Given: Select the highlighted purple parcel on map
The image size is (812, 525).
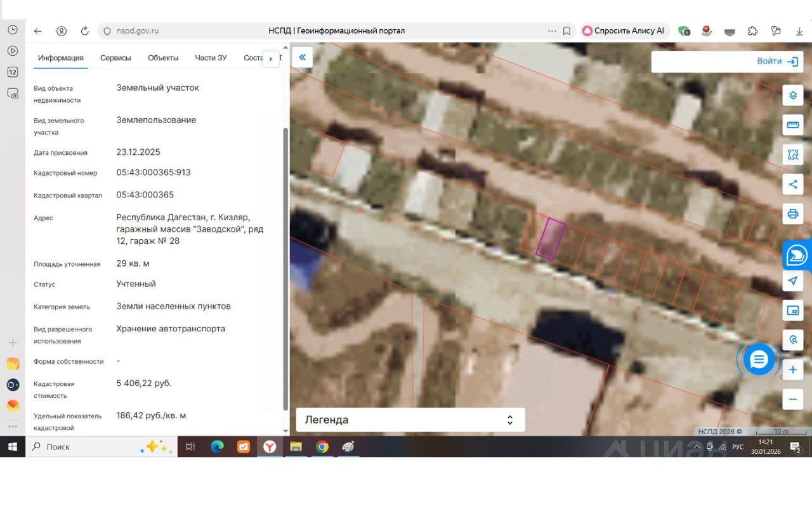Looking at the screenshot, I should click(551, 239).
